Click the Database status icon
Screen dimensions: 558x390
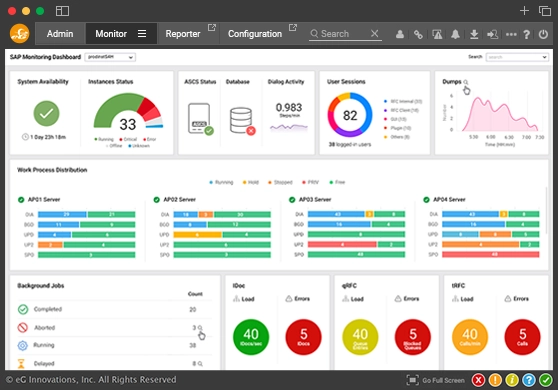point(242,121)
